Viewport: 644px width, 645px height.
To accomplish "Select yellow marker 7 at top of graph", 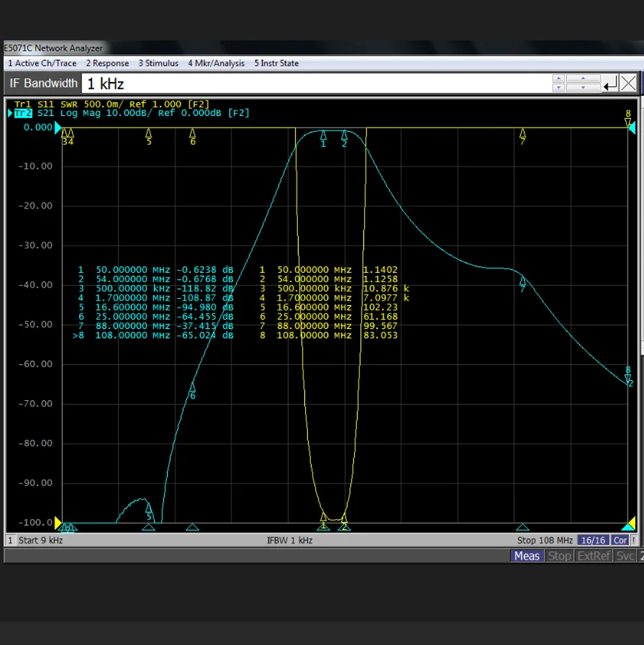I will [523, 134].
